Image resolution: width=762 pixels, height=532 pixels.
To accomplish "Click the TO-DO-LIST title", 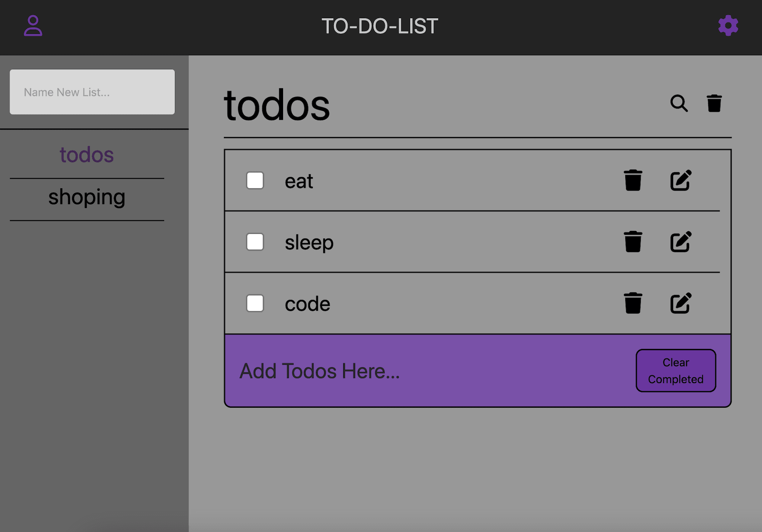I will (x=380, y=26).
